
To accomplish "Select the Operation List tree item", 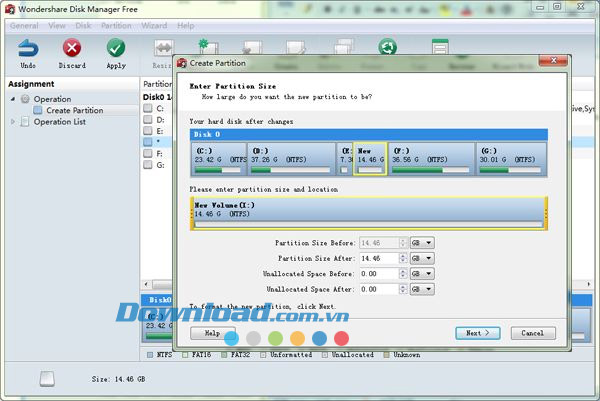I will 60,122.
